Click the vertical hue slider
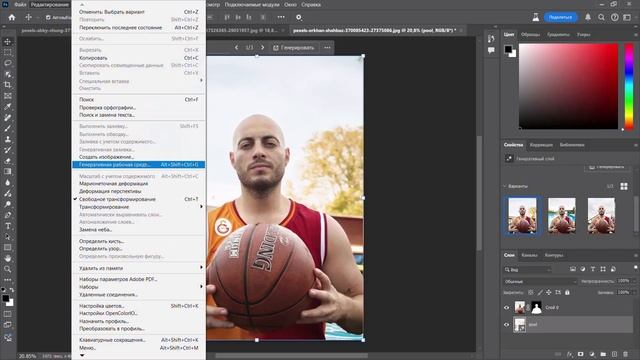The width and height of the screenshot is (640, 360). 629,86
